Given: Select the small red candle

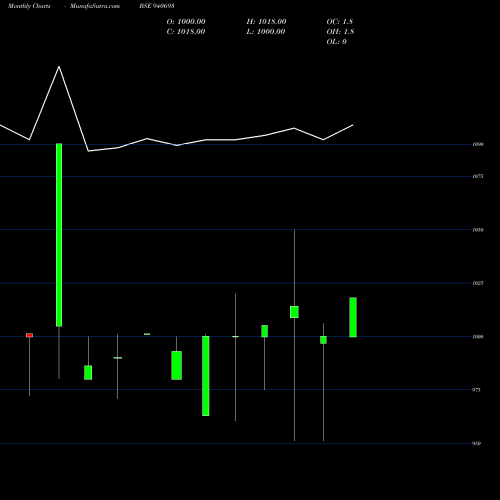Looking at the screenshot, I should pos(30,335).
